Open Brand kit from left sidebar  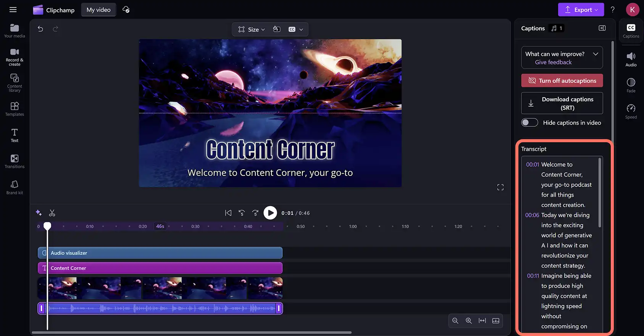point(15,188)
